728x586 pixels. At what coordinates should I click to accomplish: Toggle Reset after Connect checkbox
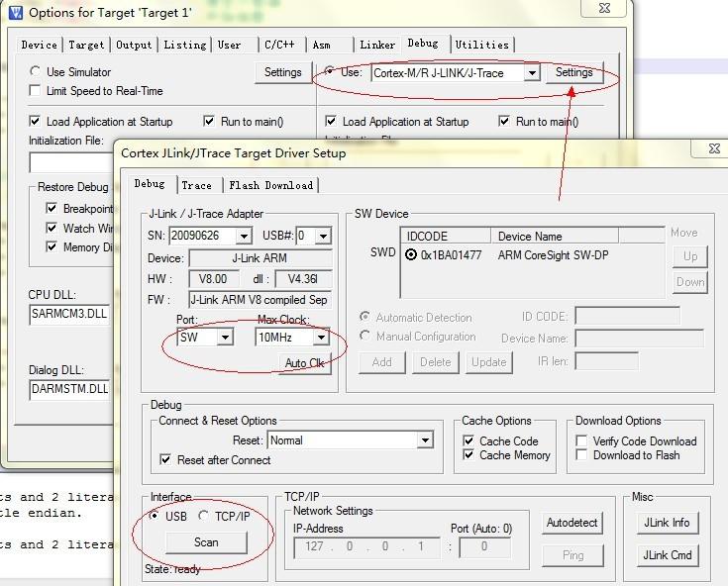point(165,460)
